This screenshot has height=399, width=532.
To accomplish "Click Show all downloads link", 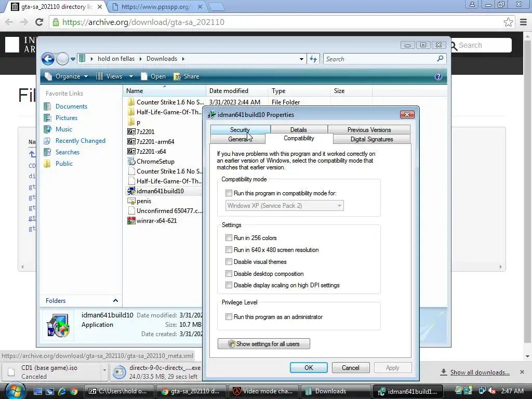I will (480, 372).
